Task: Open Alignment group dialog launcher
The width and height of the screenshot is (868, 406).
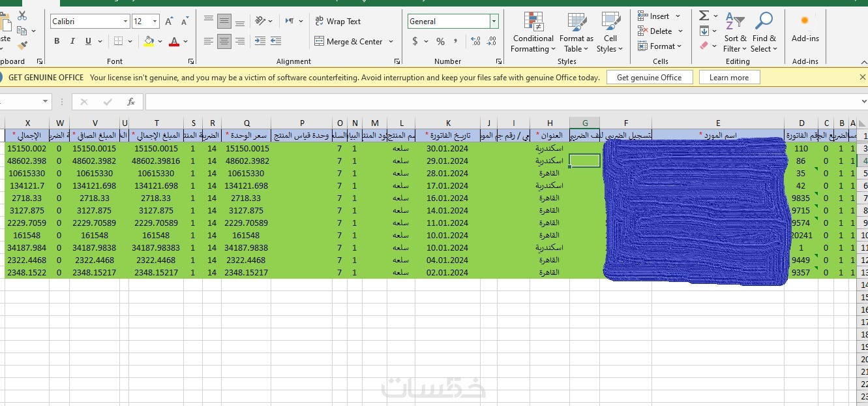Action: point(397,61)
